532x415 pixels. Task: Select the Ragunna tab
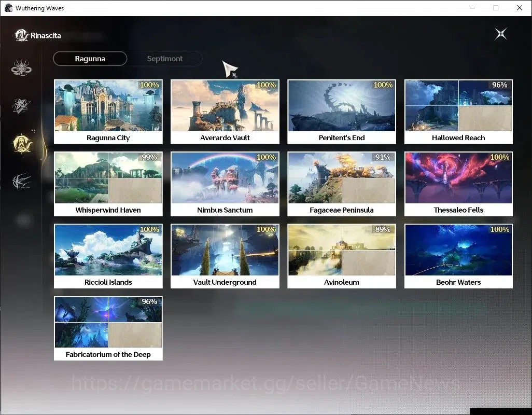pyautogui.click(x=90, y=59)
